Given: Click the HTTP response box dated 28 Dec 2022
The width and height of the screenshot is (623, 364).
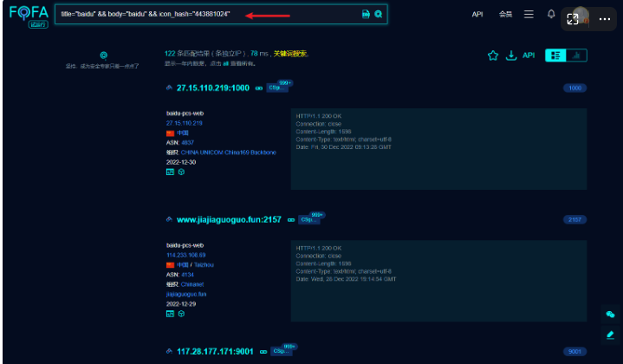Looking at the screenshot, I should pyautogui.click(x=438, y=281).
